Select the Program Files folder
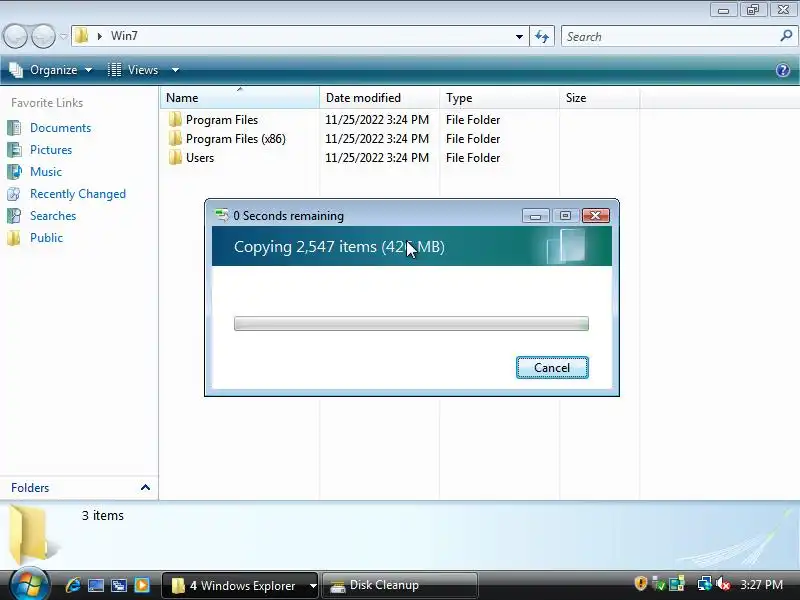 (x=222, y=119)
